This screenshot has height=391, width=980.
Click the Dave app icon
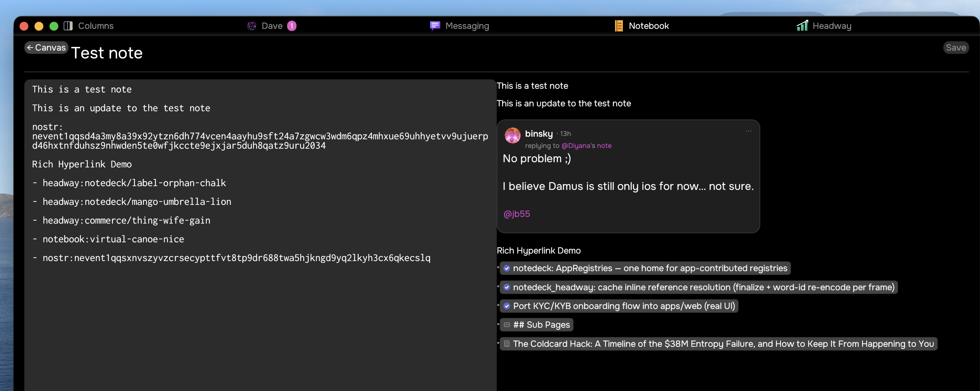(252, 26)
